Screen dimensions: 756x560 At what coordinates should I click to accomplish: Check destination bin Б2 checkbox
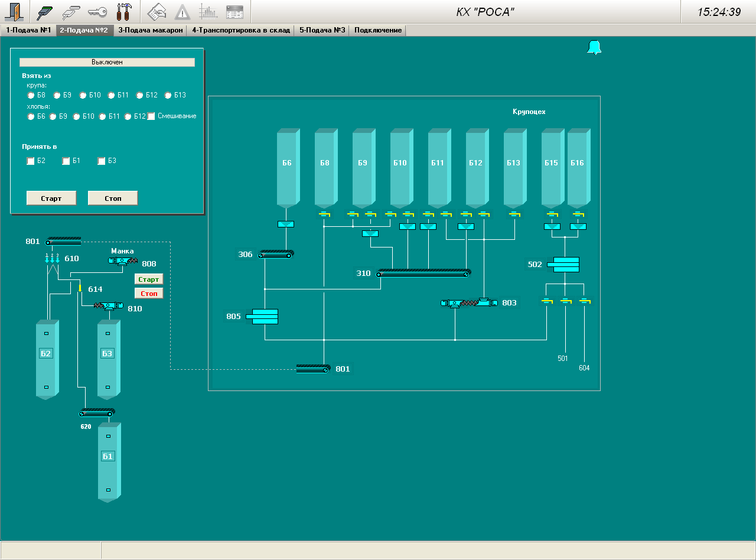[x=31, y=161]
